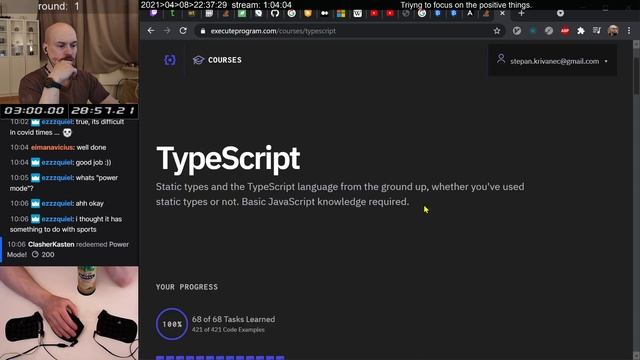Open the COURSES navigation link

[225, 60]
